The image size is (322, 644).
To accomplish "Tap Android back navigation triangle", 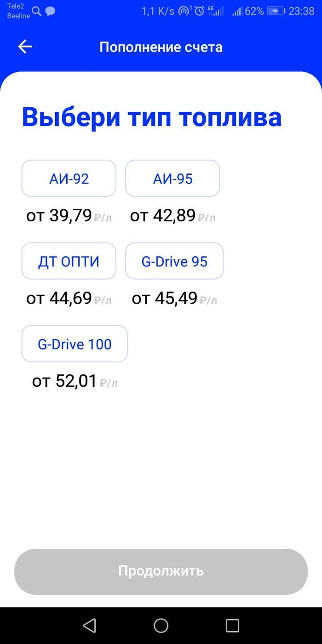I will [x=89, y=625].
